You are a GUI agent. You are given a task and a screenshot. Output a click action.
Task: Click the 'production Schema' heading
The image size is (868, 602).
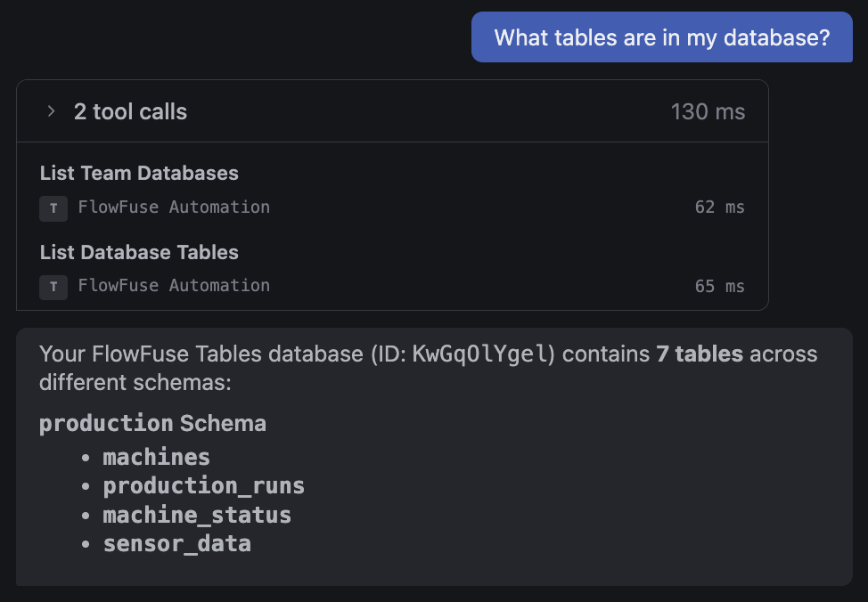pyautogui.click(x=152, y=424)
